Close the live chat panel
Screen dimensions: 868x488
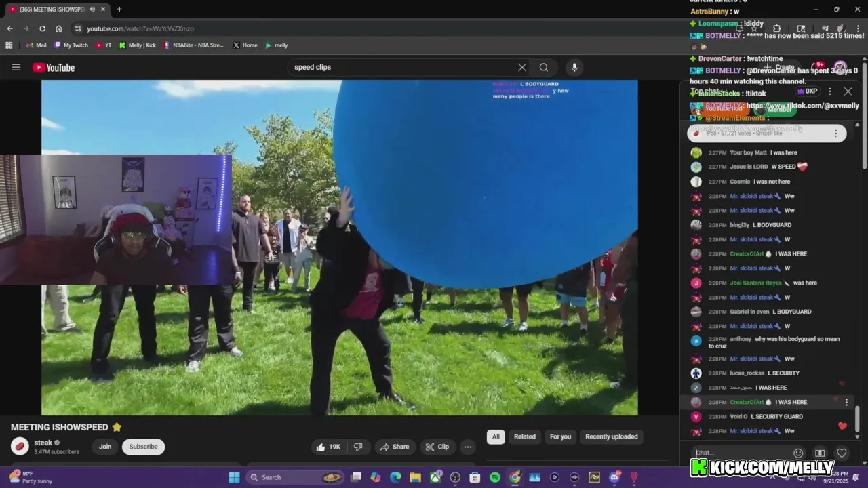(848, 91)
